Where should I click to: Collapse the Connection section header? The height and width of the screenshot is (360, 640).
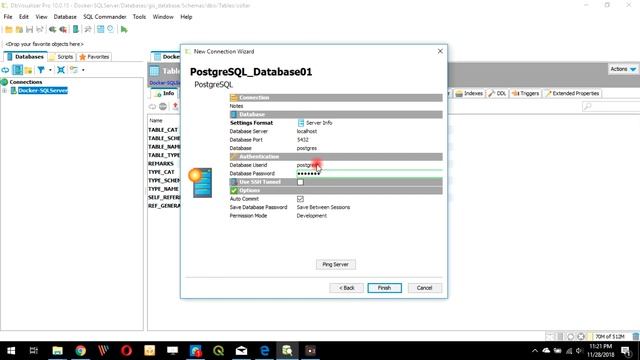point(336,98)
